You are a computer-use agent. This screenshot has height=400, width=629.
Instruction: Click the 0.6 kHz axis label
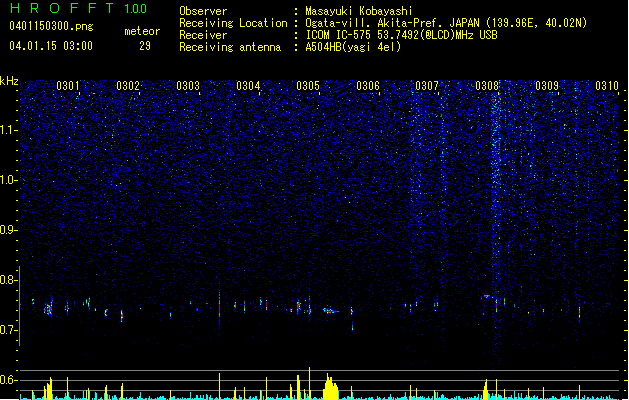coord(9,380)
